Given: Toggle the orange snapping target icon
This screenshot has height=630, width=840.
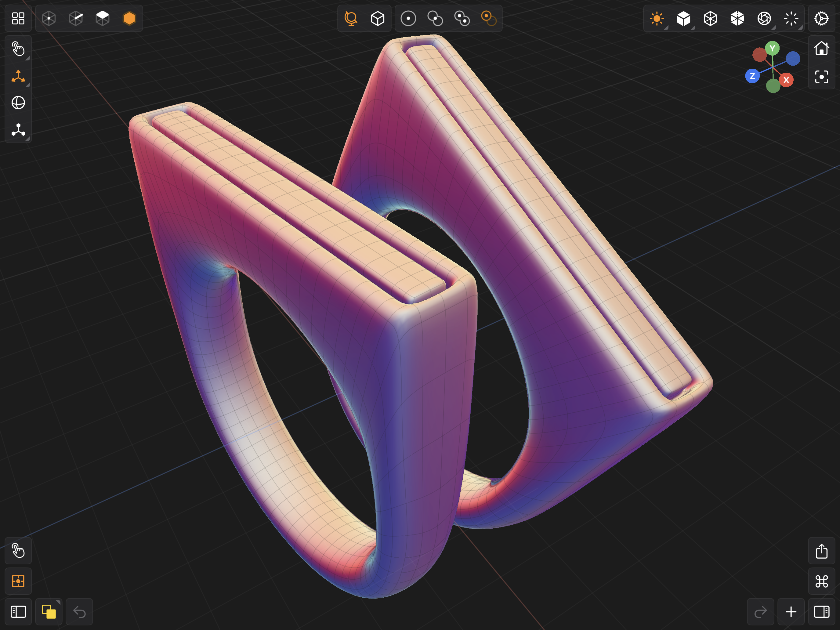Looking at the screenshot, I should [x=18, y=581].
